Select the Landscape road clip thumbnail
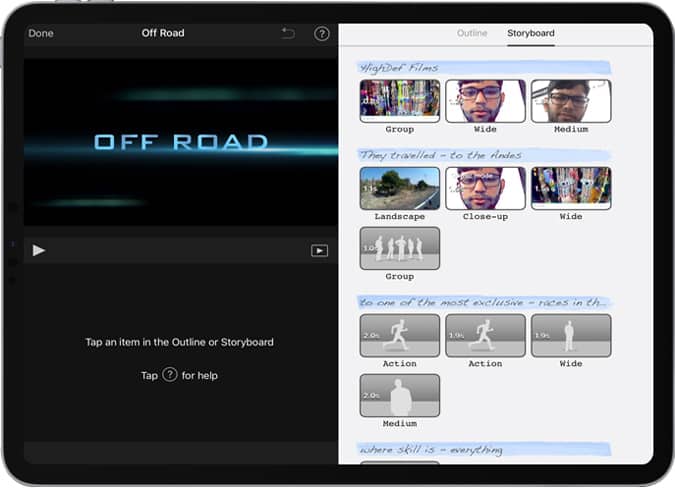Image resolution: width=675 pixels, height=488 pixels. 399,188
